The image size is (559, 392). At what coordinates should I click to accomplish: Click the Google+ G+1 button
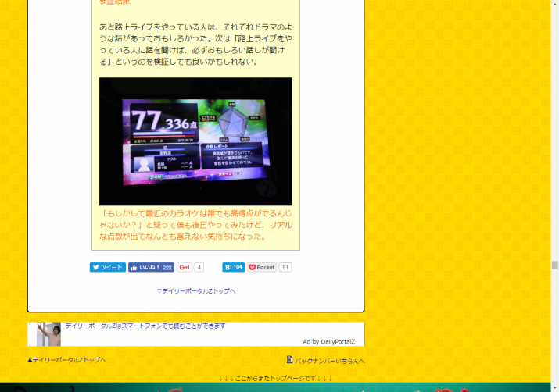pyautogui.click(x=184, y=267)
